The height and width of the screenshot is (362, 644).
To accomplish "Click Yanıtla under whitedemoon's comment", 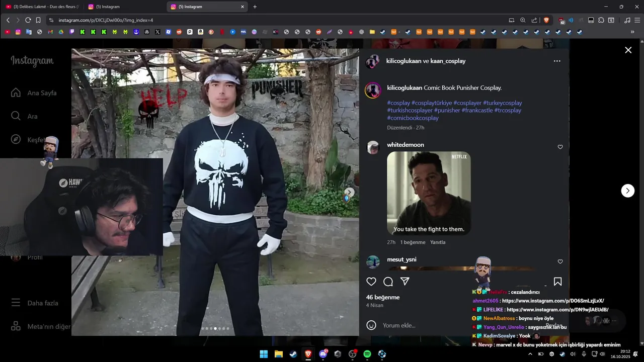I will [x=438, y=242].
